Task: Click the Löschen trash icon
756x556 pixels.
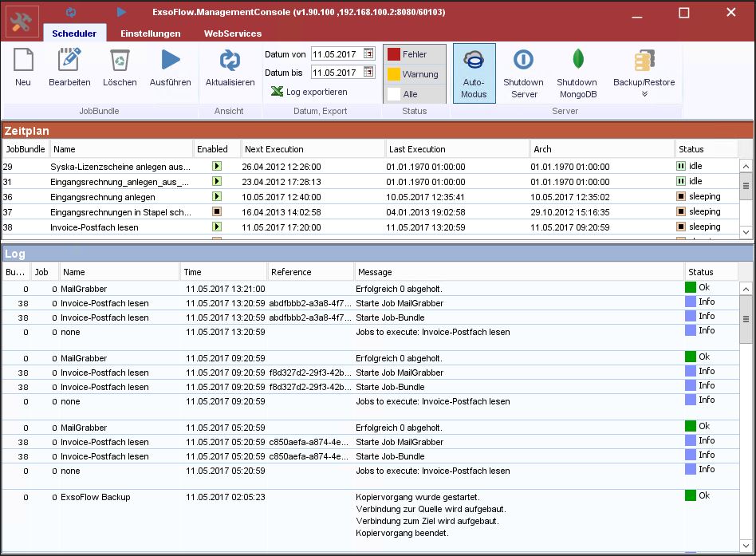Action: coord(120,61)
